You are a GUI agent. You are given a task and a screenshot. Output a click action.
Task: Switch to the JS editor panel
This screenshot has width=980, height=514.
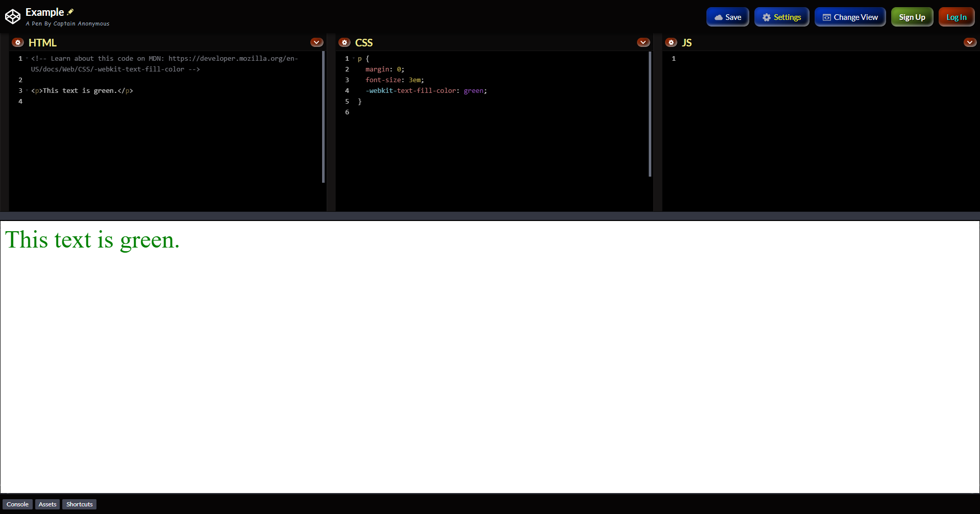[687, 42]
